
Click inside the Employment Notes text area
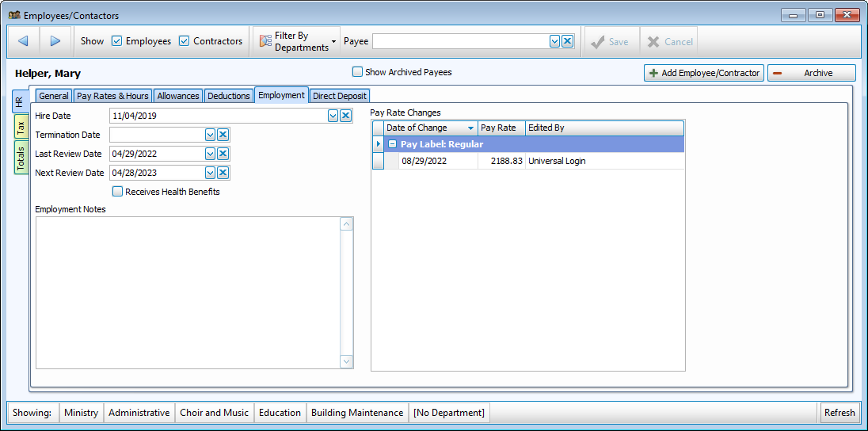point(187,292)
